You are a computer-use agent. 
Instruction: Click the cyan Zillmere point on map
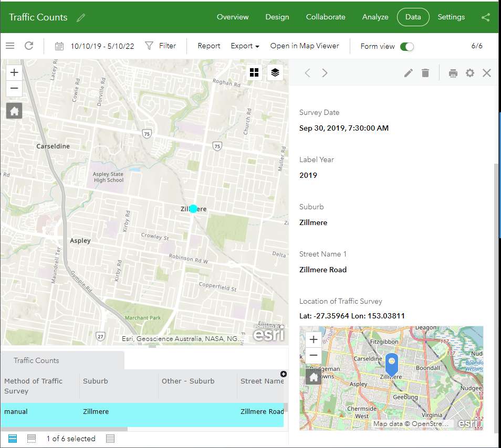(x=193, y=209)
